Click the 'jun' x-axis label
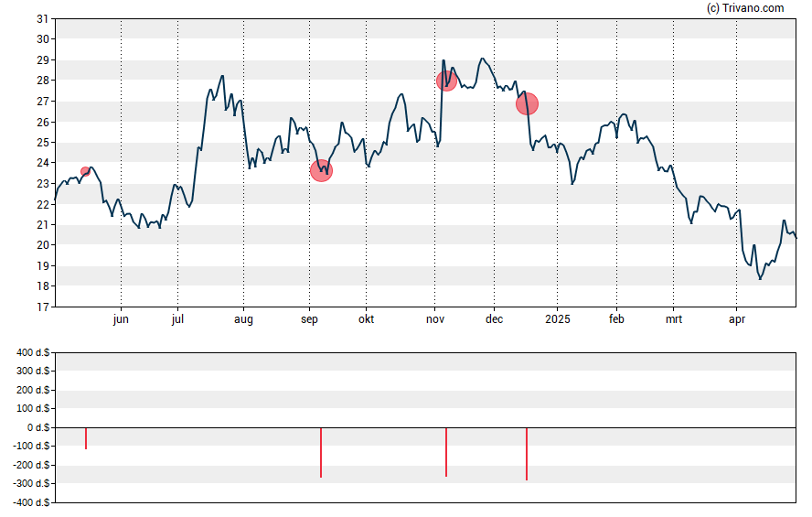 121,319
